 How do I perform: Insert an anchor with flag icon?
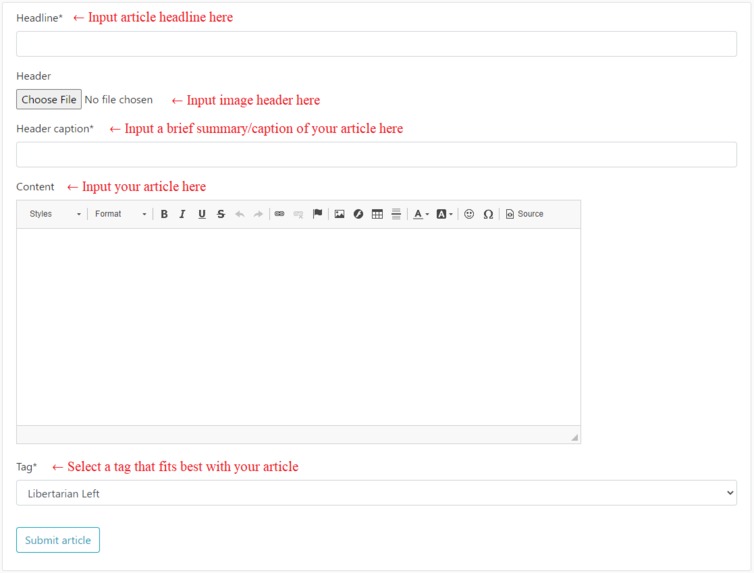[x=317, y=214]
